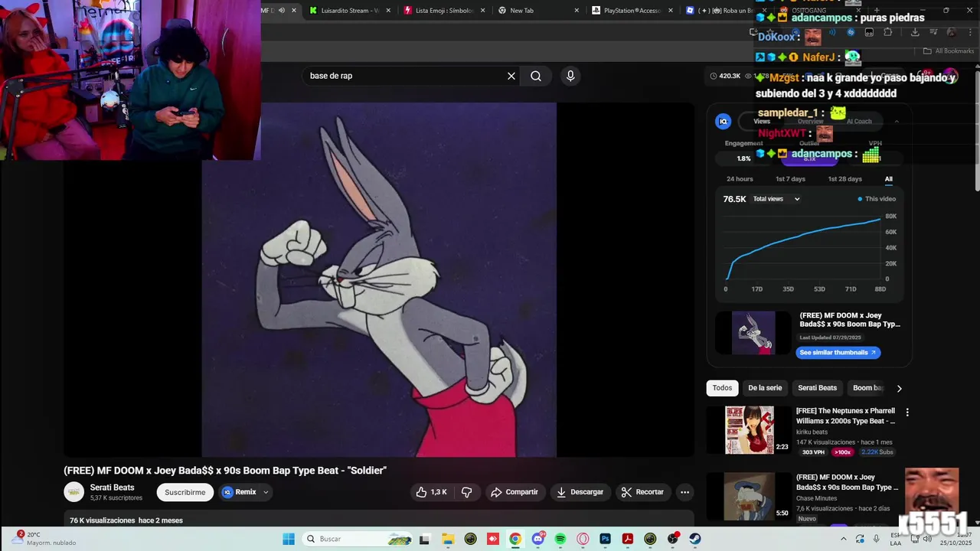The width and height of the screenshot is (980, 551).
Task: Open Chase Minutes MF DOOM video thumbnail
Action: pos(750,497)
